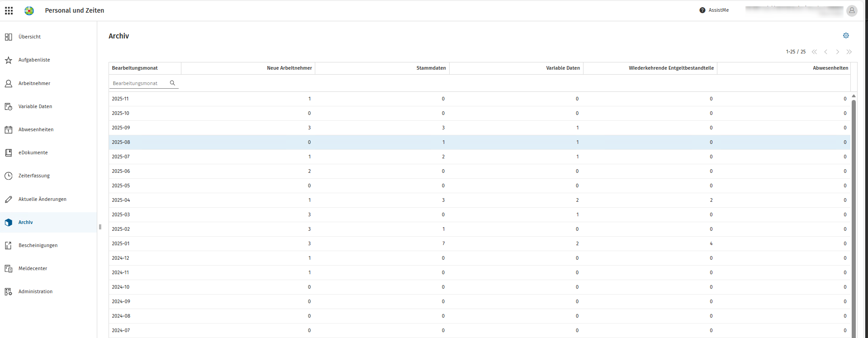Select the 2024-07 row
868x338 pixels.
click(x=479, y=330)
